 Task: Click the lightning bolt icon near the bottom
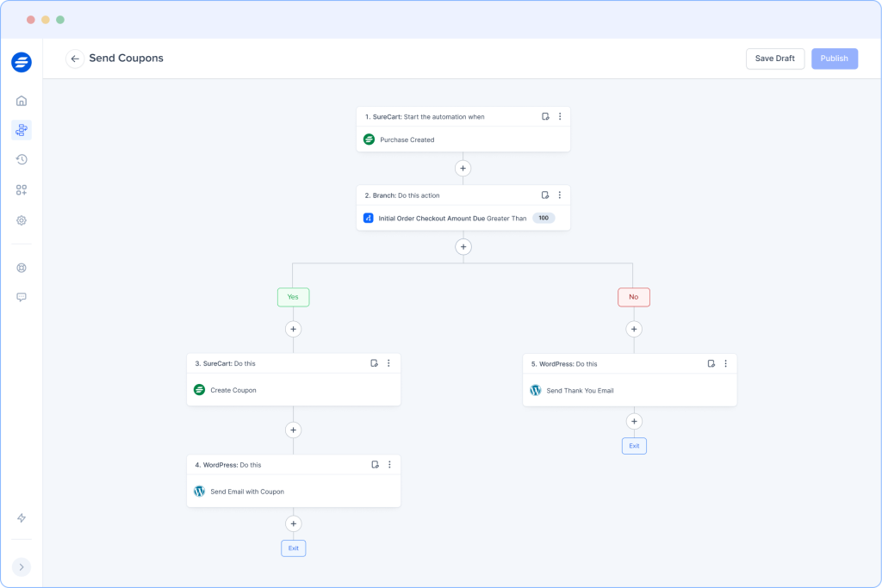pyautogui.click(x=21, y=517)
